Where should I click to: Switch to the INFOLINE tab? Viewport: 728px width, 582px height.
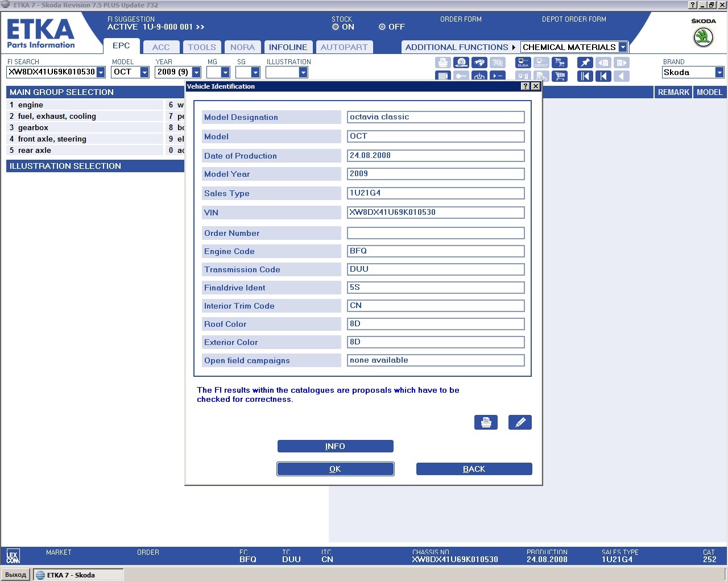point(288,47)
